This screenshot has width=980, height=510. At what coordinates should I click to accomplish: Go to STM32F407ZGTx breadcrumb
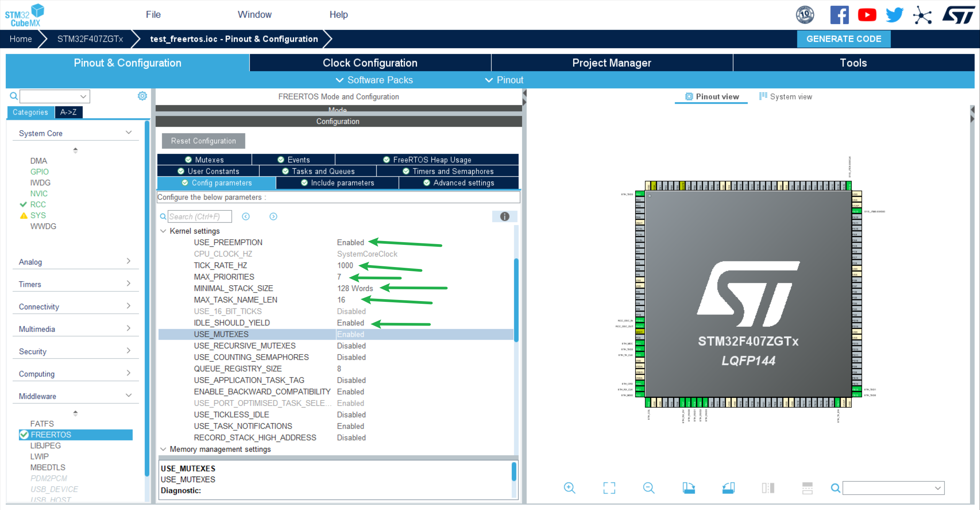point(90,39)
